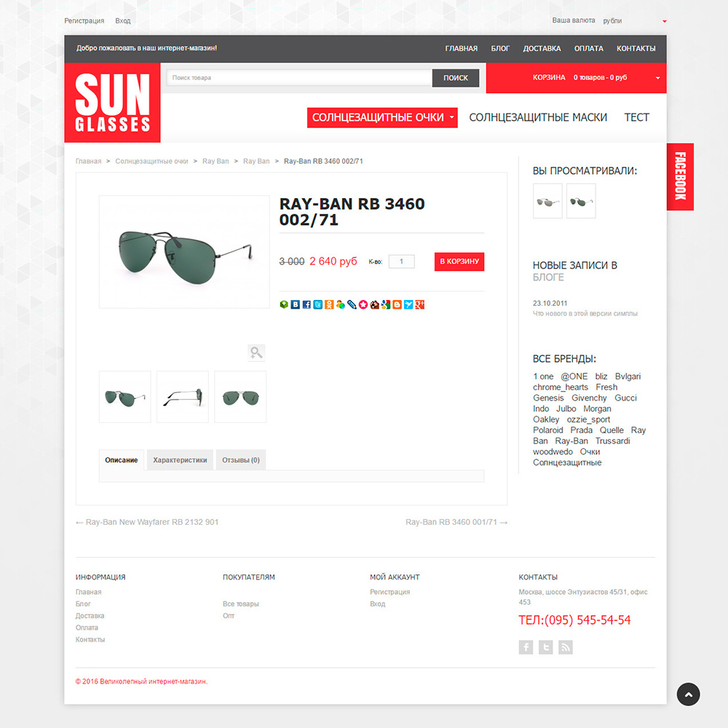Share the product on Odnoklassniki
The height and width of the screenshot is (728, 728).
(329, 304)
